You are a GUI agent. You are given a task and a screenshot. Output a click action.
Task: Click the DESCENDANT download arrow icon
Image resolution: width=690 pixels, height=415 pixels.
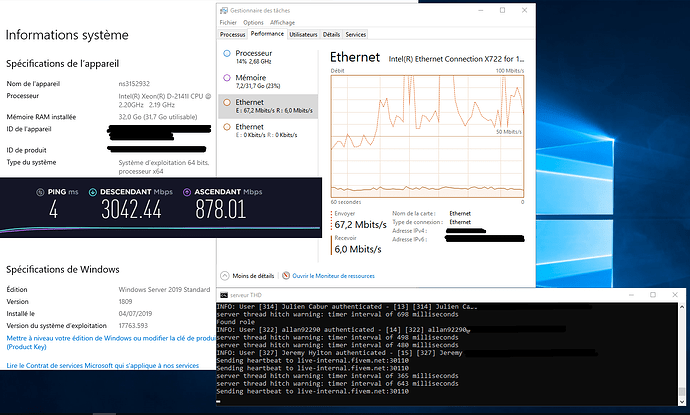tap(92, 192)
